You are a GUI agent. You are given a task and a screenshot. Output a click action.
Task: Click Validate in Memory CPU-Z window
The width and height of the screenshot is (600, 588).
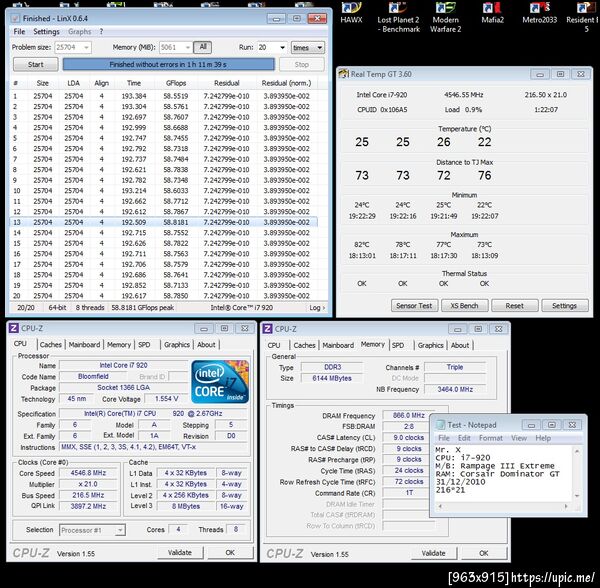(434, 553)
